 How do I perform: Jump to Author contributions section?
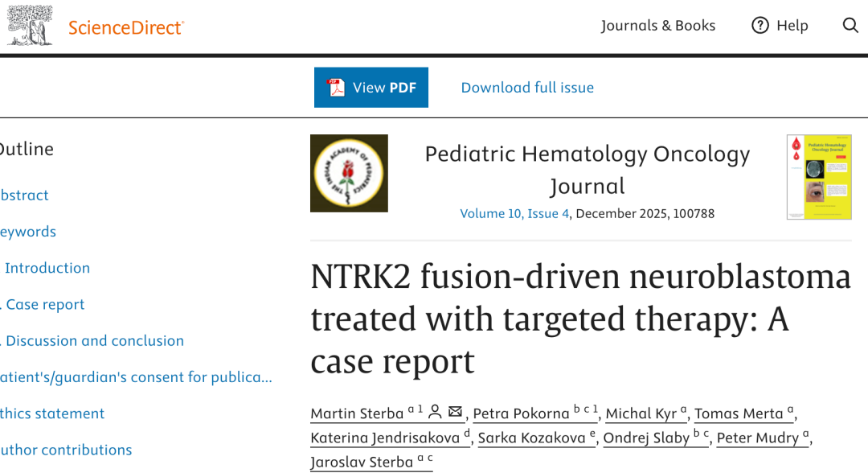pyautogui.click(x=66, y=450)
